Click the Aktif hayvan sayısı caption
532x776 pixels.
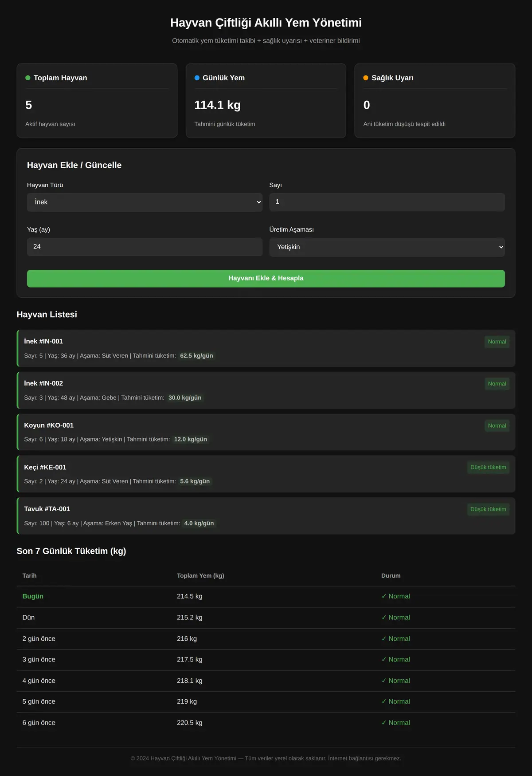pyautogui.click(x=50, y=124)
